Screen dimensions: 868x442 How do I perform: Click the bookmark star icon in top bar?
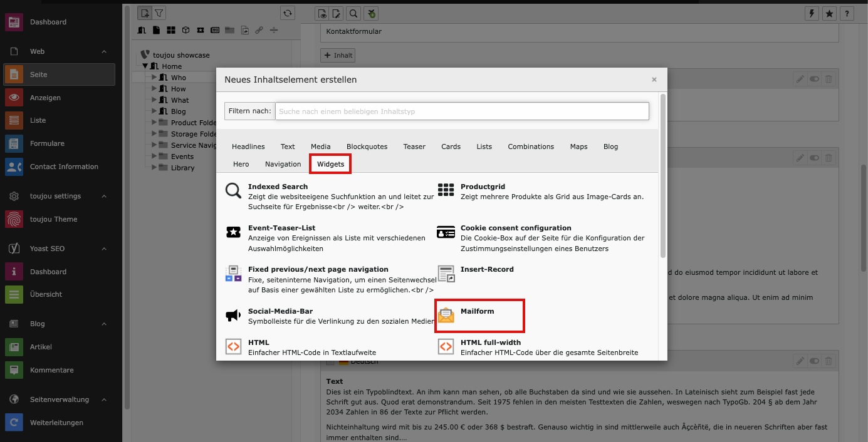coord(829,13)
